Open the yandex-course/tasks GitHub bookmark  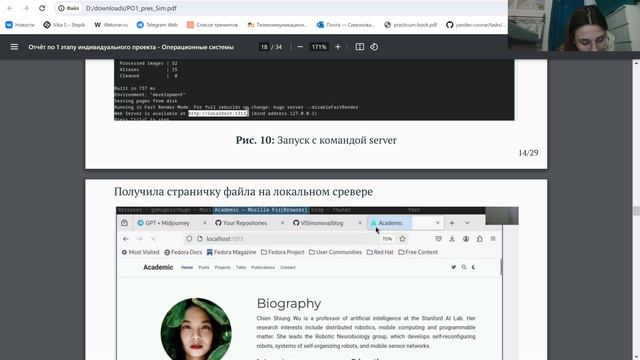pos(476,25)
